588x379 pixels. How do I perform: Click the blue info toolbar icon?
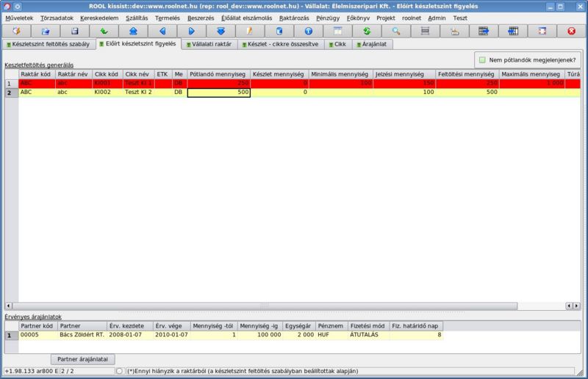[308, 31]
